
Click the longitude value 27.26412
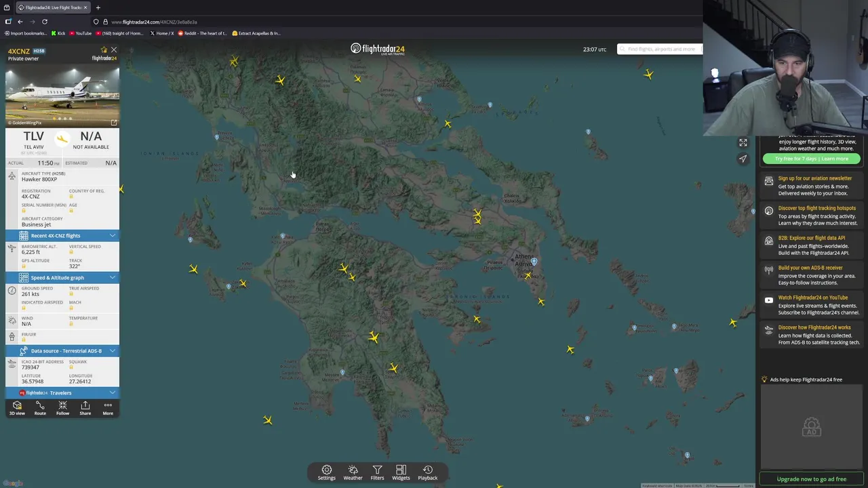pos(80,382)
